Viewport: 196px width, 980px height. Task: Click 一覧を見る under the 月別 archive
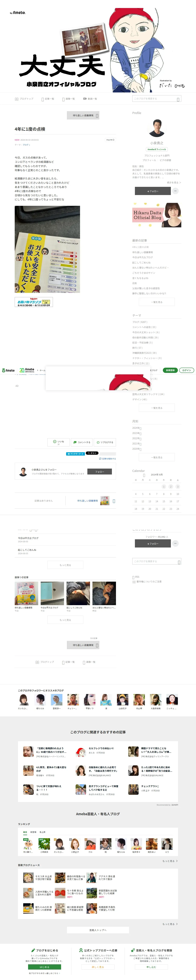pyautogui.click(x=157, y=458)
